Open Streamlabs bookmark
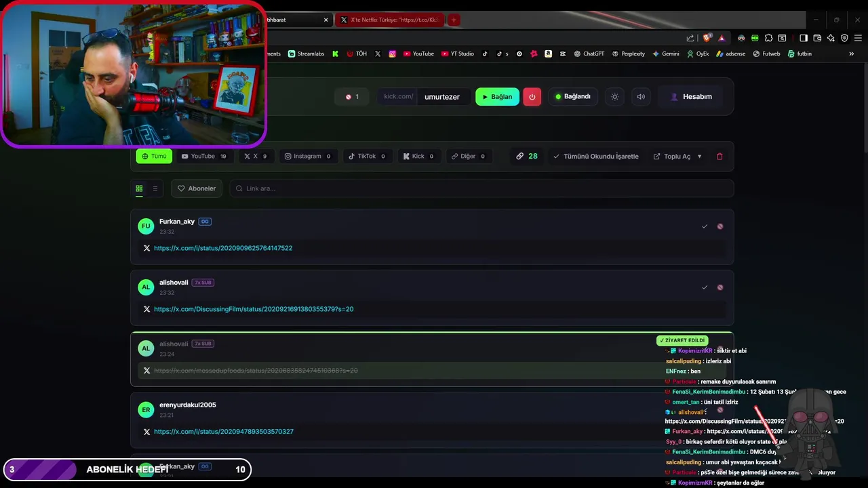The height and width of the screenshot is (488, 868). [306, 54]
